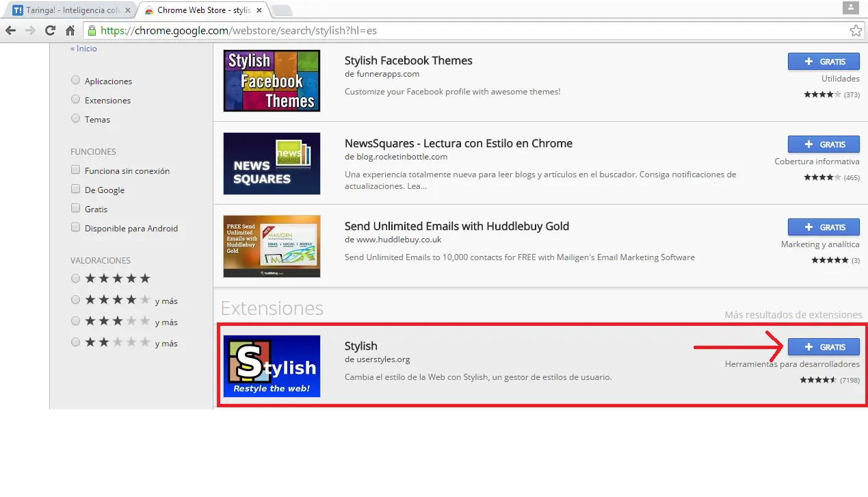Image resolution: width=868 pixels, height=497 pixels.
Task: Follow the « Inicio link
Action: [x=84, y=49]
